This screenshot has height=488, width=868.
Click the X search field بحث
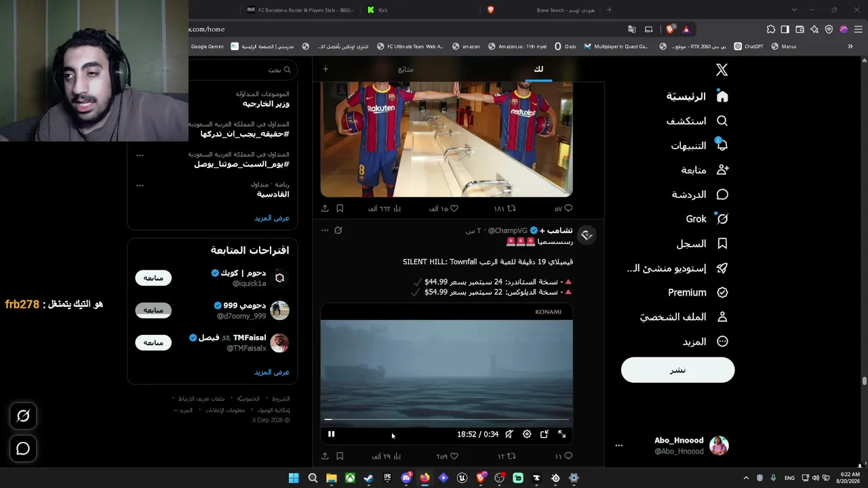[244, 70]
